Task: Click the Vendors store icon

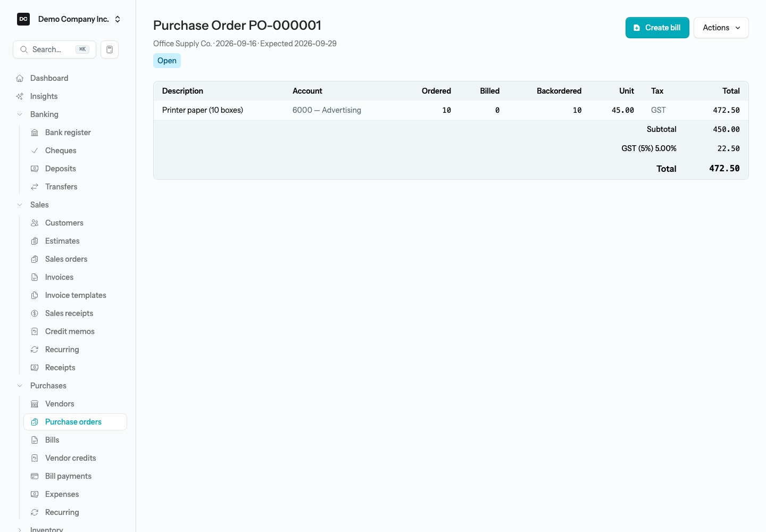Action: [x=35, y=404]
